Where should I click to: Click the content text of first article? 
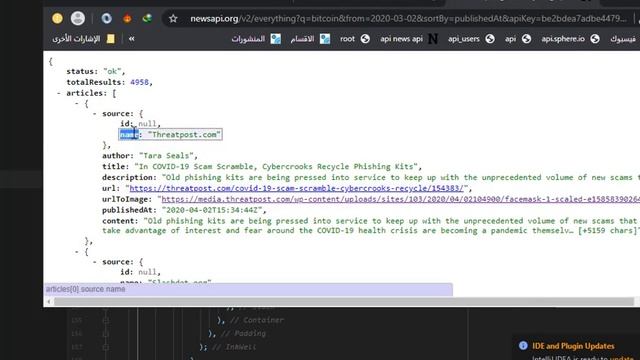[x=371, y=226]
